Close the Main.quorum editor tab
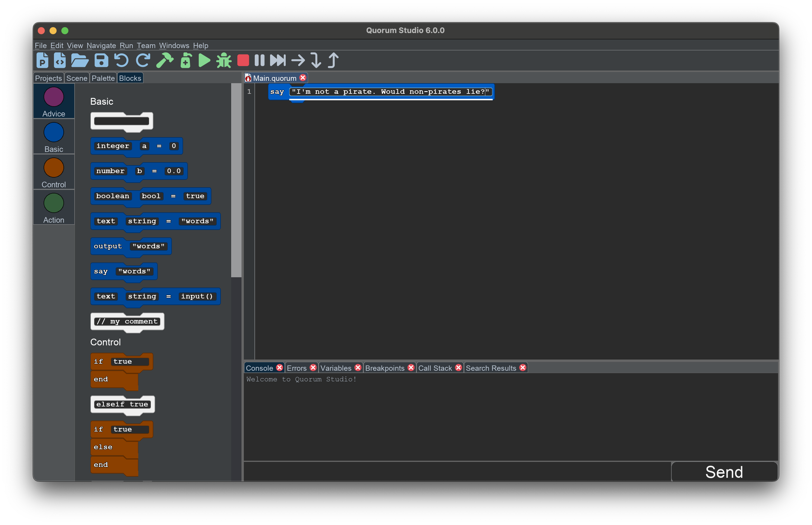The image size is (812, 525). (x=303, y=78)
